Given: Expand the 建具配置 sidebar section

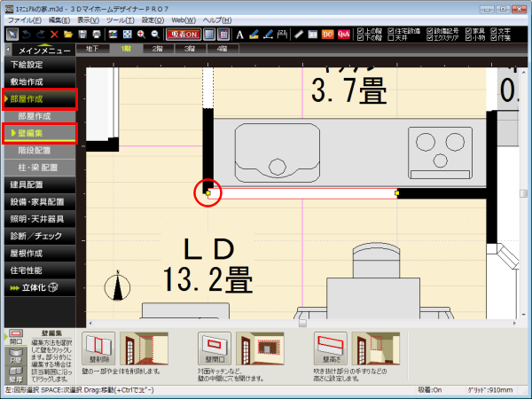Looking at the screenshot, I should click(x=42, y=184).
